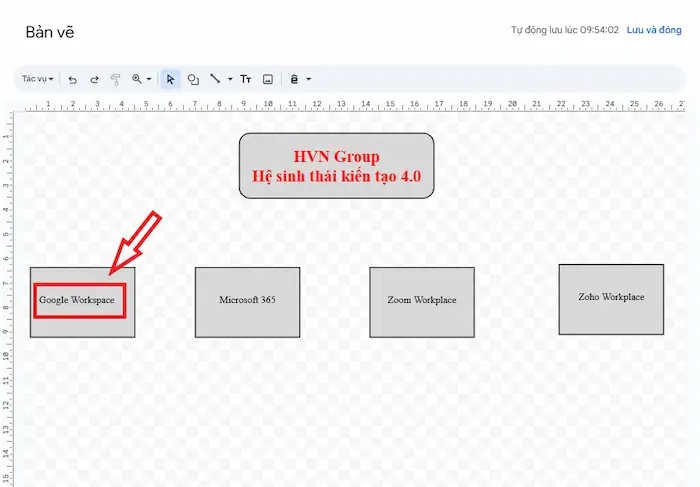Select the Microsoft 365 box
Image resolution: width=700 pixels, height=487 pixels.
tap(247, 302)
